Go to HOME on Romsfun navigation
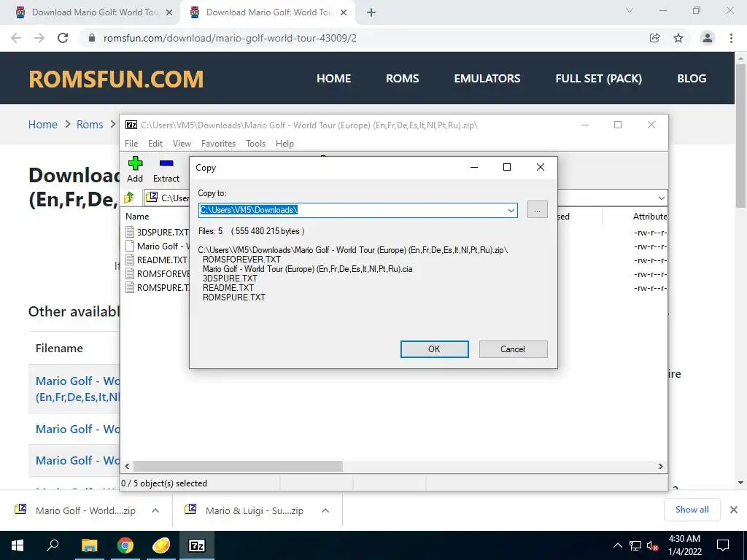This screenshot has height=560, width=747. click(x=334, y=79)
